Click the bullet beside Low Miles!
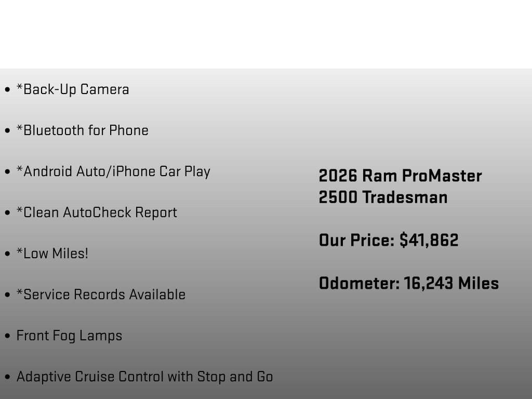This screenshot has height=399, width=532. (7, 254)
